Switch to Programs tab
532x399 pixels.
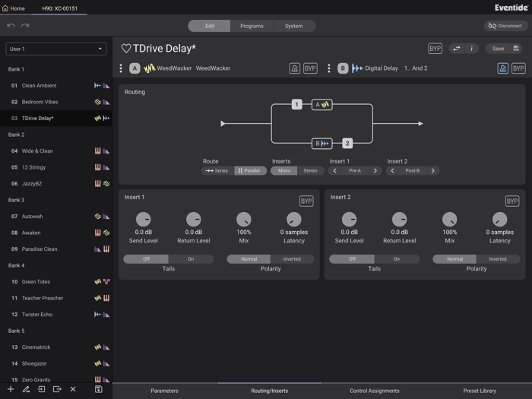click(252, 26)
